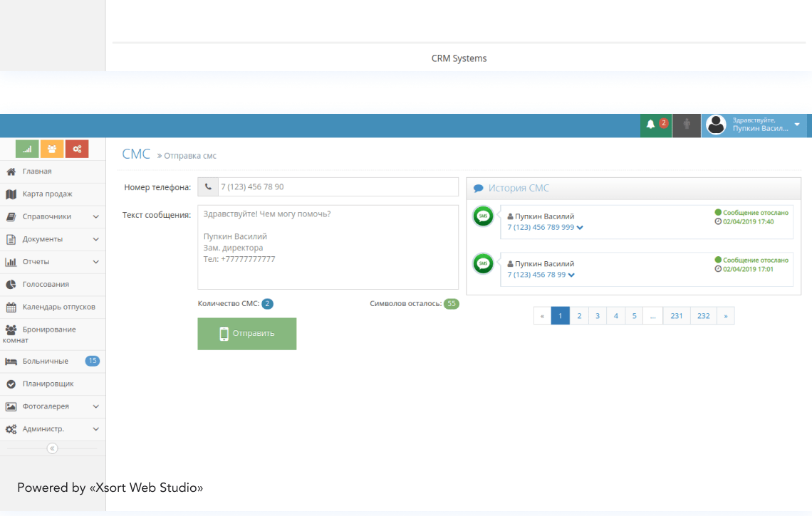This screenshot has height=516, width=812.
Task: Select the Голосования sidebar icon
Action: tap(43, 284)
